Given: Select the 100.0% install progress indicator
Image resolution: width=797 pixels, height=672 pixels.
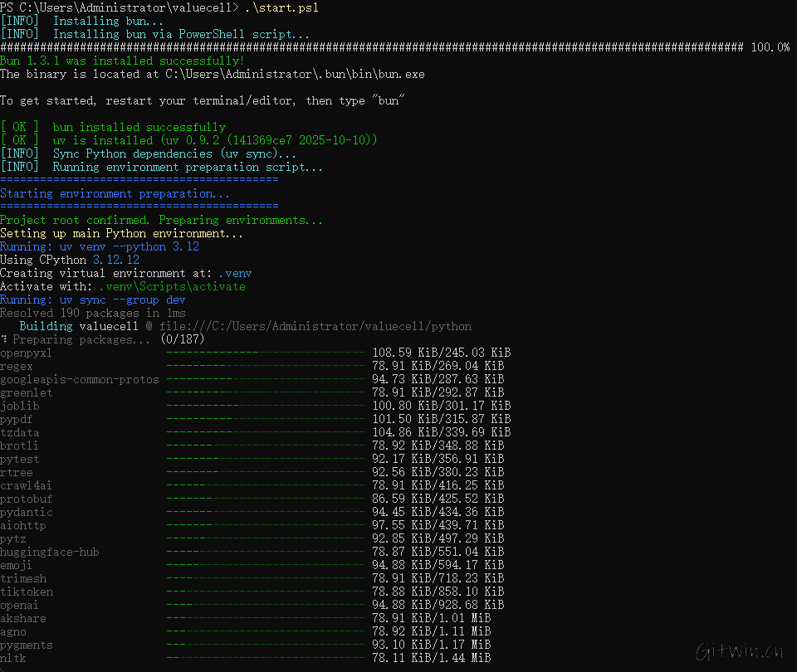Looking at the screenshot, I should [770, 48].
